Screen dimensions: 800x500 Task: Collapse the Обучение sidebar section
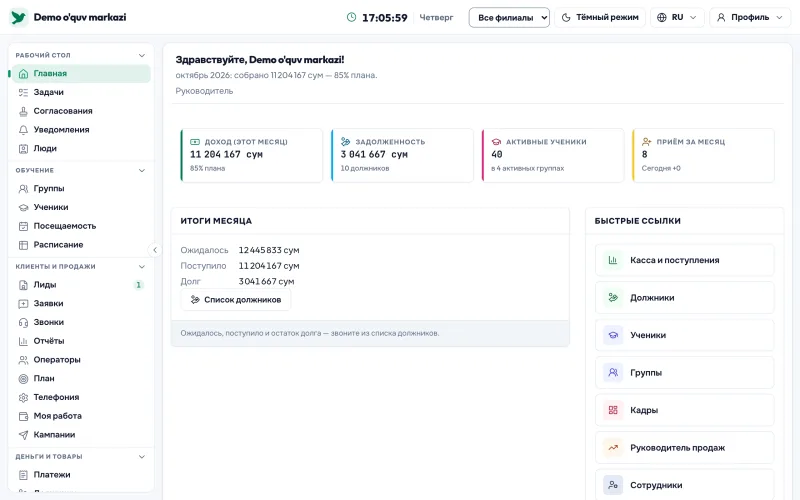coord(142,170)
